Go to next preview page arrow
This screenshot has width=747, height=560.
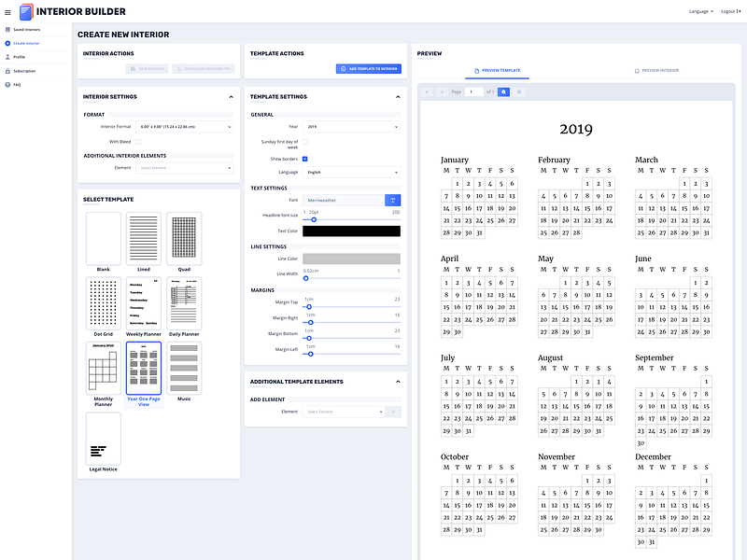(442, 91)
